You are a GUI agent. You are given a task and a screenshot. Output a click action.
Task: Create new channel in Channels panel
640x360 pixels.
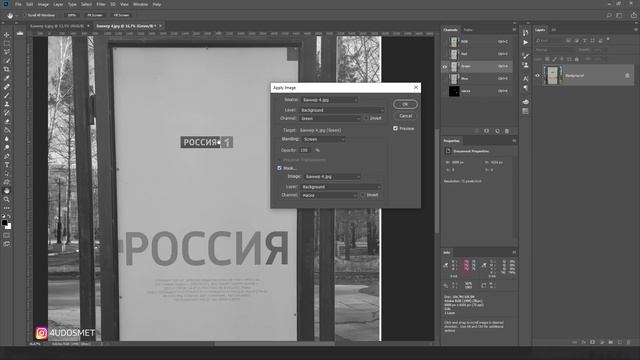(497, 131)
